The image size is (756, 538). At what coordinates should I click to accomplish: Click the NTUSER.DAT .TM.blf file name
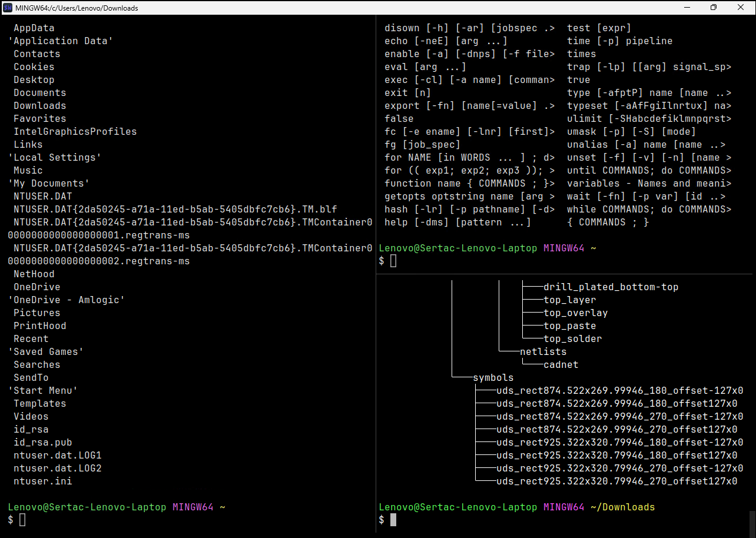click(x=175, y=210)
